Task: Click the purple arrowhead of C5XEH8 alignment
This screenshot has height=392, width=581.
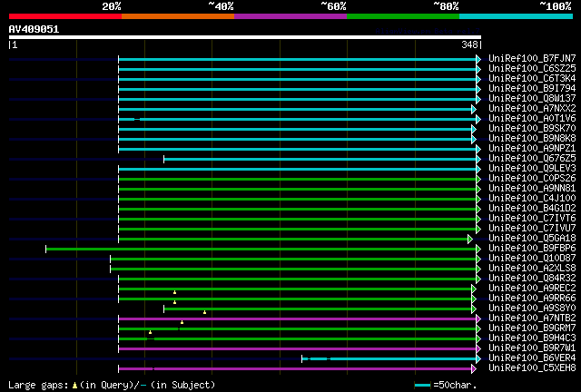Action: [x=474, y=369]
